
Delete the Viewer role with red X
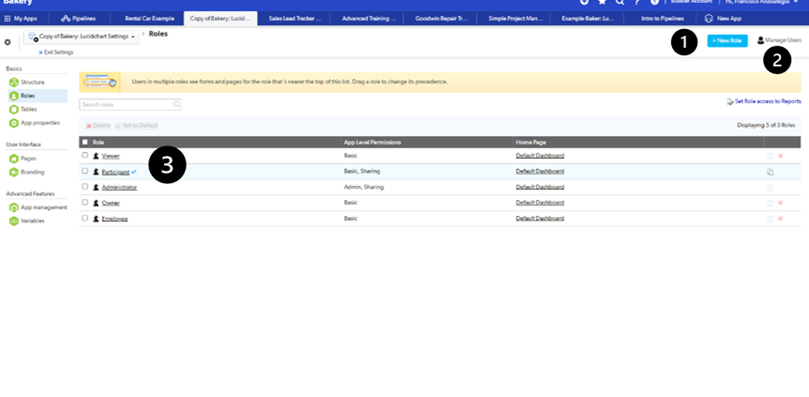pos(780,155)
